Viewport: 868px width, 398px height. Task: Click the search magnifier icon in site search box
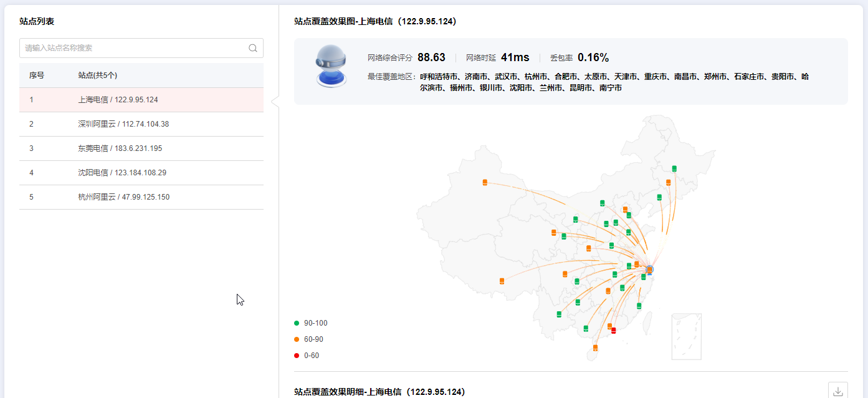click(253, 48)
